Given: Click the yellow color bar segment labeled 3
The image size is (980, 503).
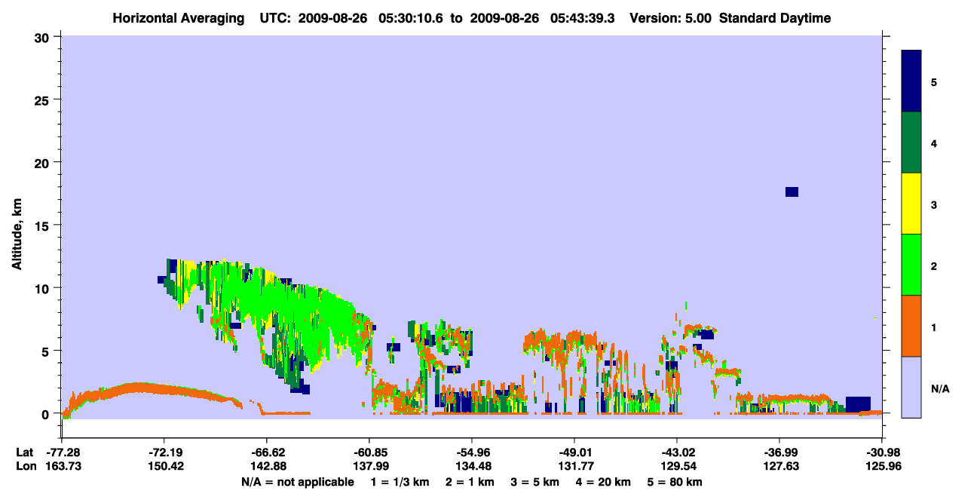Looking at the screenshot, I should (911, 204).
